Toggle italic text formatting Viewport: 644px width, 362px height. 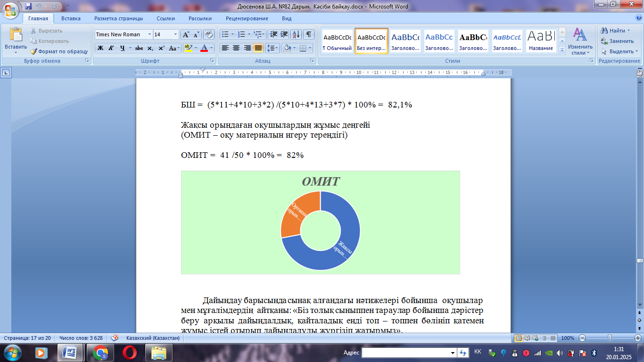click(x=111, y=48)
